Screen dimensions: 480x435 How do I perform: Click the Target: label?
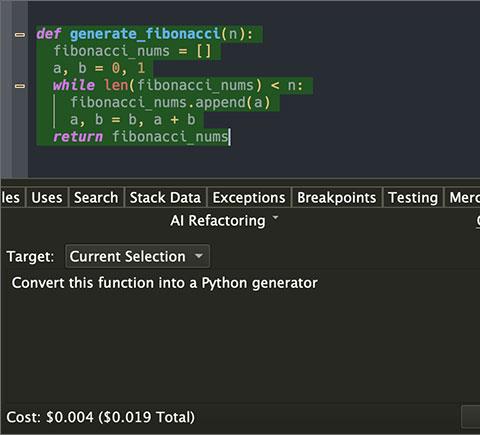(30, 256)
